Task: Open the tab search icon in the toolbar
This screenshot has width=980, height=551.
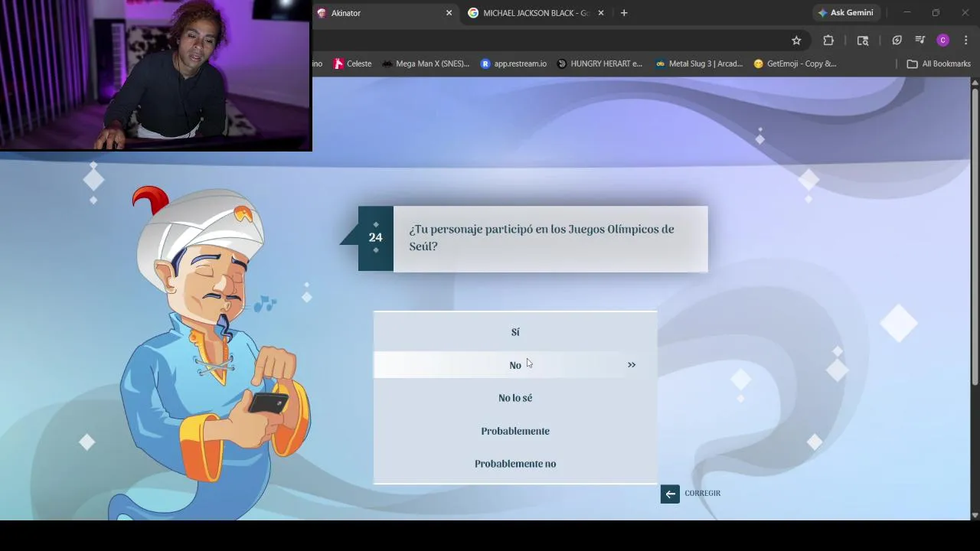Action: 863,41
